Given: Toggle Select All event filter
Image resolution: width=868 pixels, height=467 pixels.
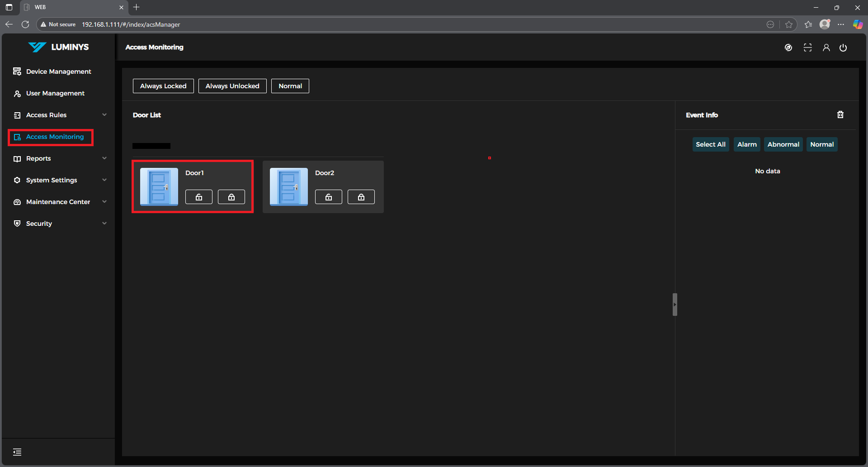Looking at the screenshot, I should [x=710, y=144].
